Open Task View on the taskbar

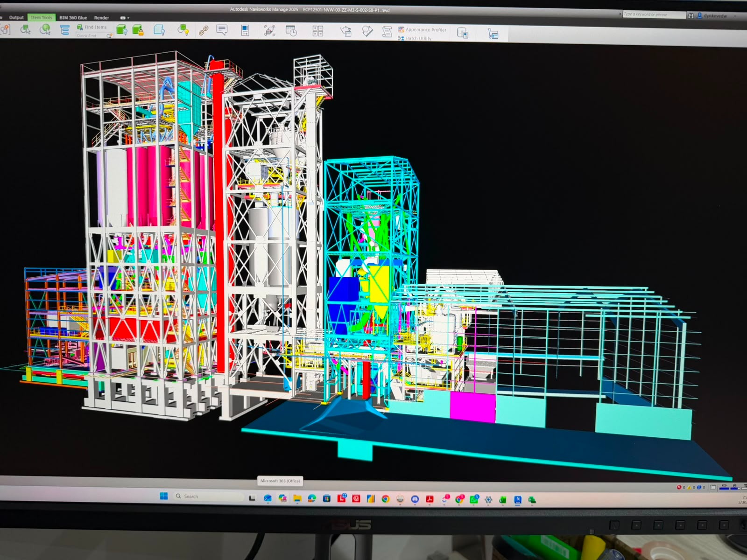click(252, 498)
